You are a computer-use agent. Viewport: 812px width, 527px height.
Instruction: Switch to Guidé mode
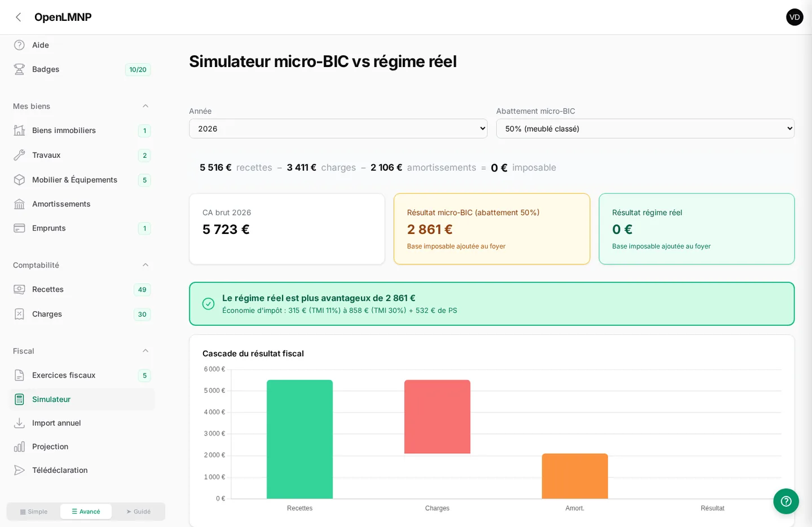(x=138, y=512)
